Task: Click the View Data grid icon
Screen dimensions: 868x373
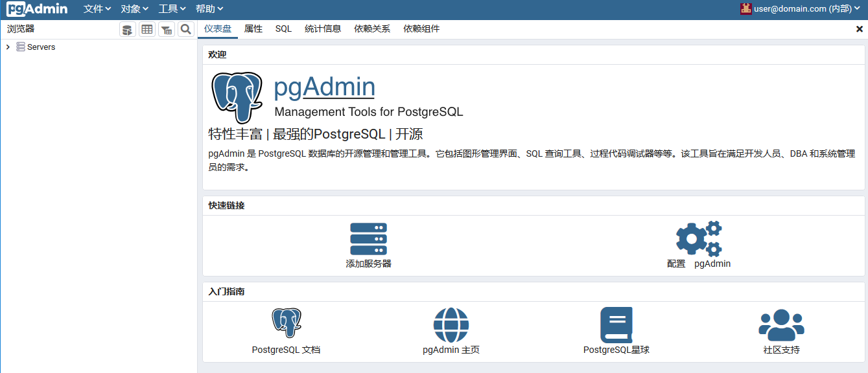Action: click(x=147, y=28)
